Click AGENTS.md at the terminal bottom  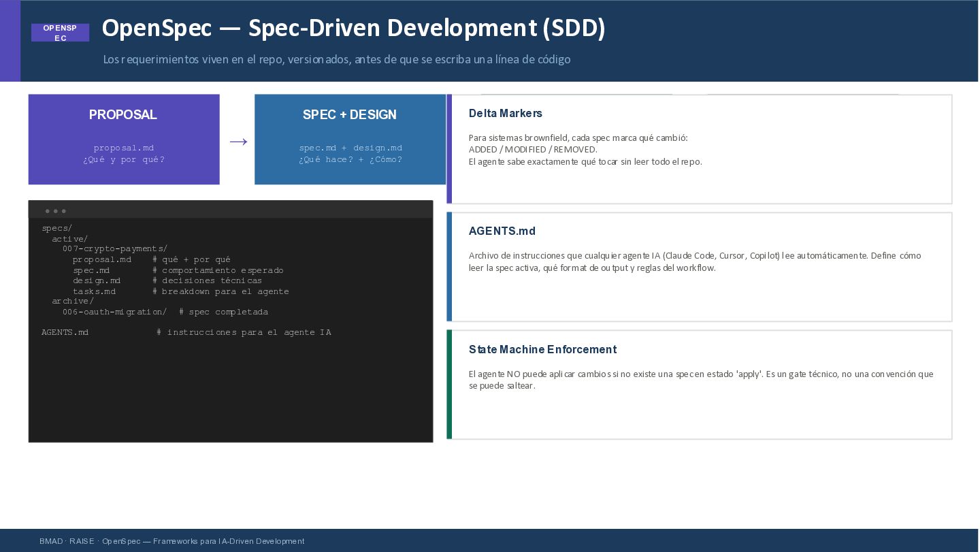coord(65,332)
